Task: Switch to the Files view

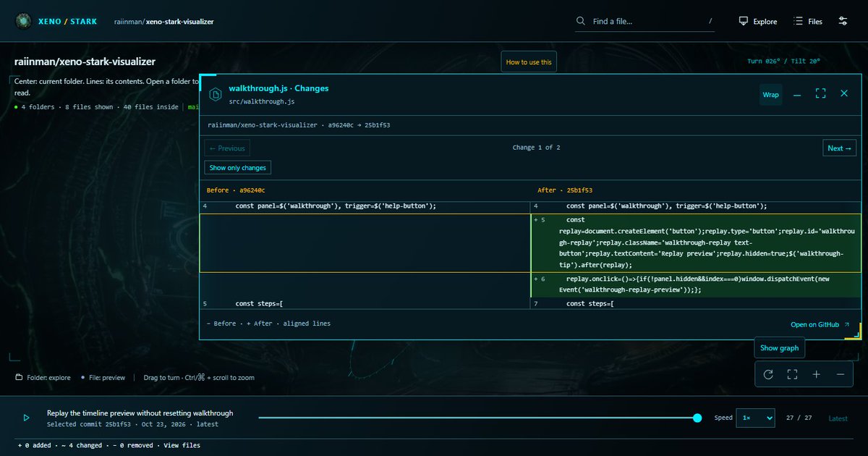Action: (x=808, y=21)
